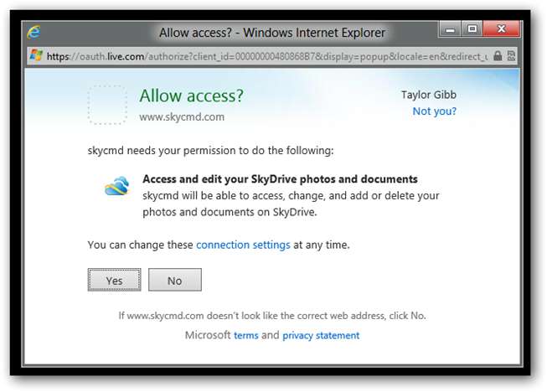
Task: Close the Allow access popup window
Action: [501, 30]
